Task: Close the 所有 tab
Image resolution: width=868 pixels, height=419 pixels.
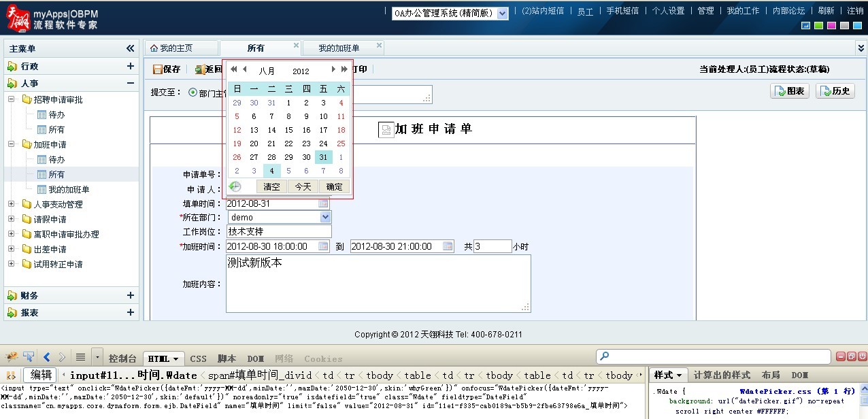Action: coord(296,46)
